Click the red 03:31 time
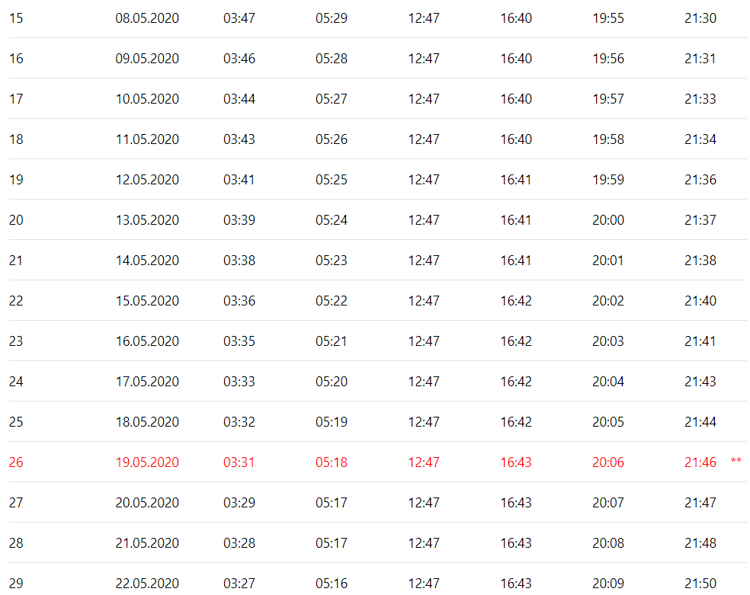Screen dimensions: 750x595 tap(239, 462)
